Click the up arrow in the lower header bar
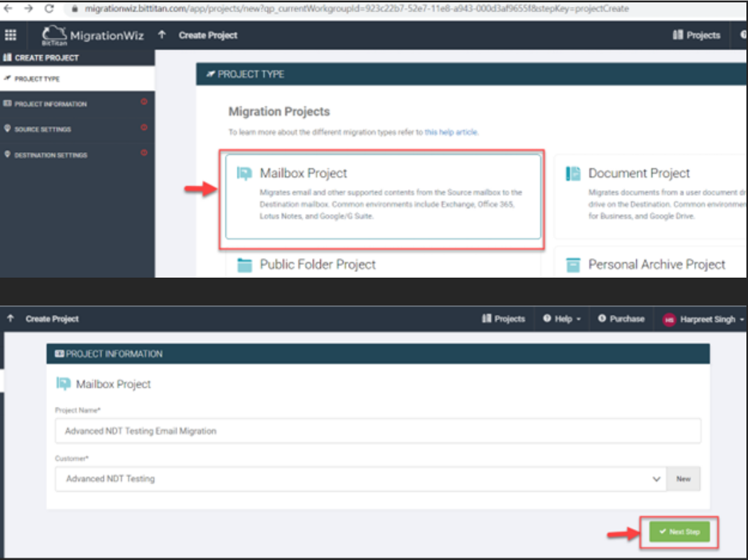Screen dimensions: 748x560 point(10,318)
